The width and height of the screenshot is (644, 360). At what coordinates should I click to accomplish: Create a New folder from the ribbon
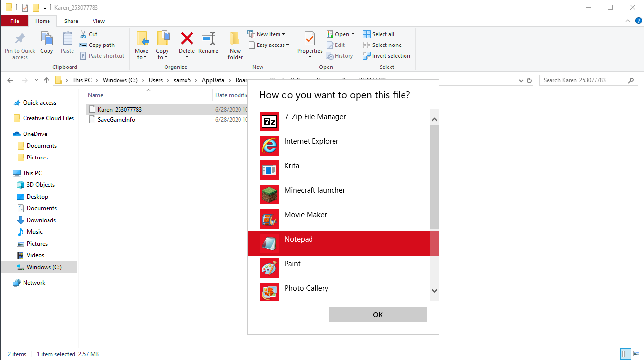click(235, 45)
